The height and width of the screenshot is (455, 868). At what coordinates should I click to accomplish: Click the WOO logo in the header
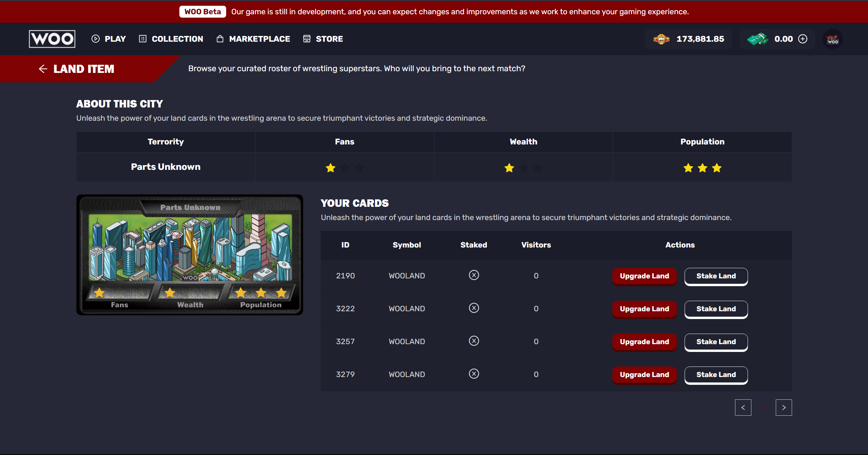[x=52, y=39]
